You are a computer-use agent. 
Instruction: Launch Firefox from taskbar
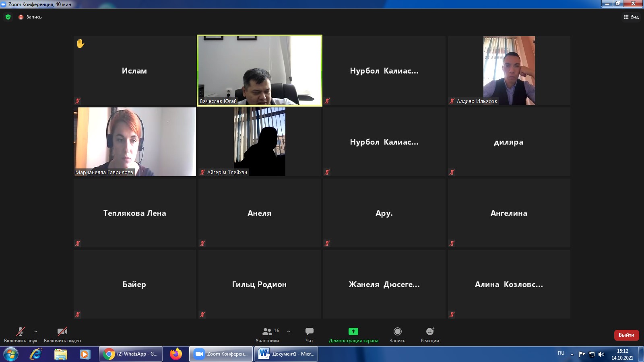coord(176,354)
